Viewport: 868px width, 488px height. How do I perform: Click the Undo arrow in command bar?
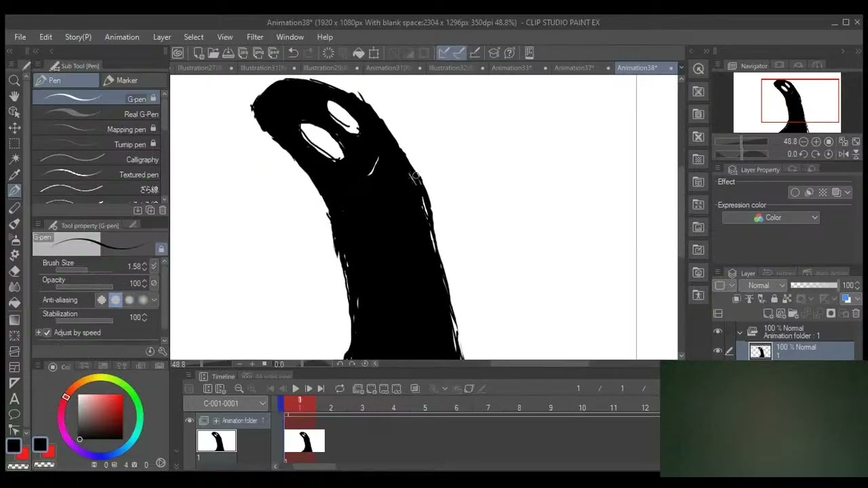pyautogui.click(x=293, y=53)
